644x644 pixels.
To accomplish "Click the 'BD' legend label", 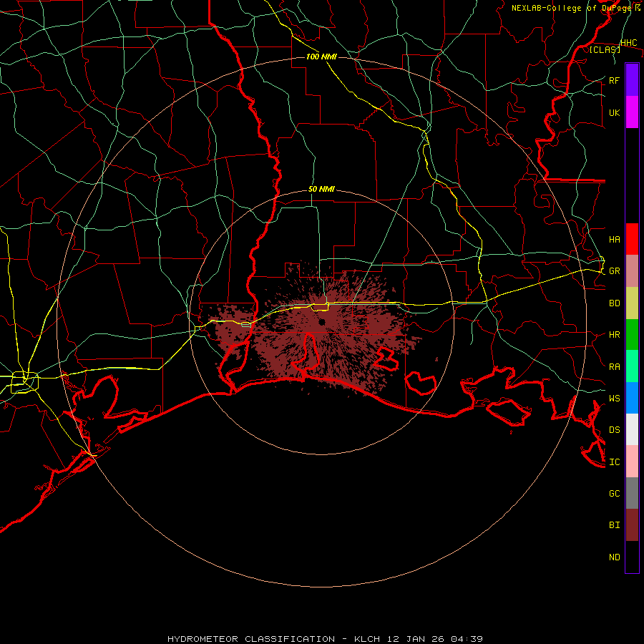I will point(614,303).
